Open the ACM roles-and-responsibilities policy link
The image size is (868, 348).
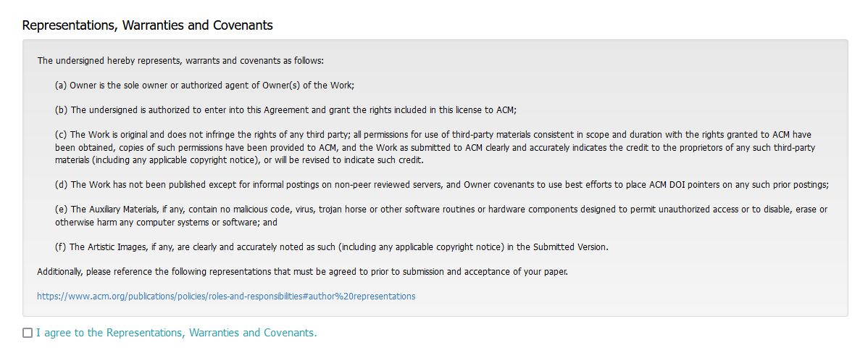tap(226, 296)
